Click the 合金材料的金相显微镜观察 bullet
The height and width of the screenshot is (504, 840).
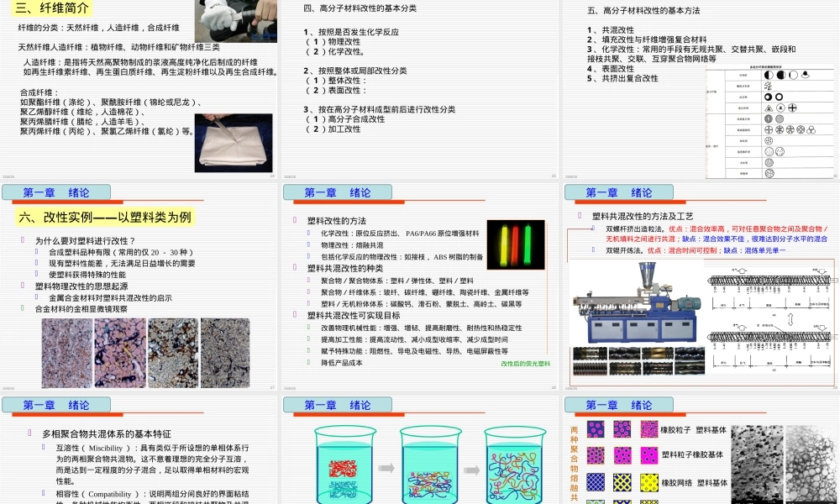[x=81, y=310]
